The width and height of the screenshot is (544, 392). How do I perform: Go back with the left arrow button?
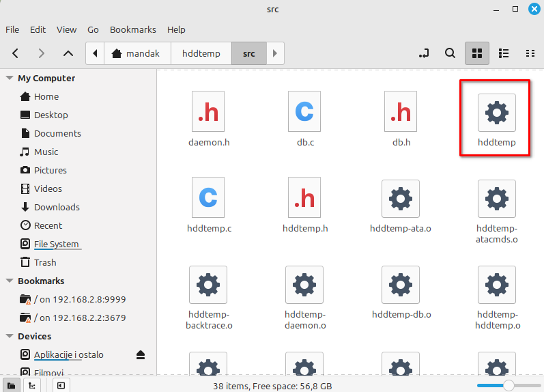pyautogui.click(x=15, y=53)
